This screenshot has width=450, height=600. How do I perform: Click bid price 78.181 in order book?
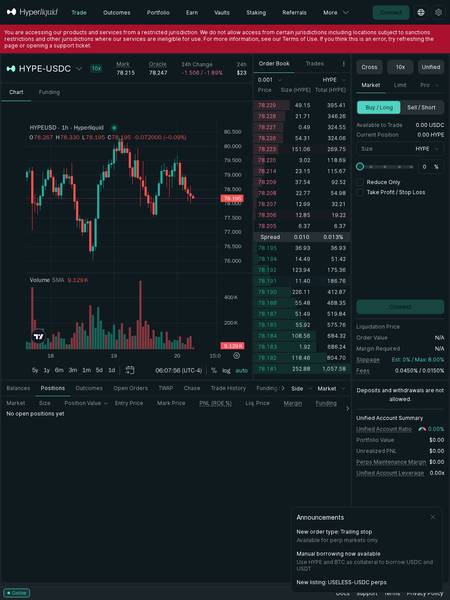(267, 369)
